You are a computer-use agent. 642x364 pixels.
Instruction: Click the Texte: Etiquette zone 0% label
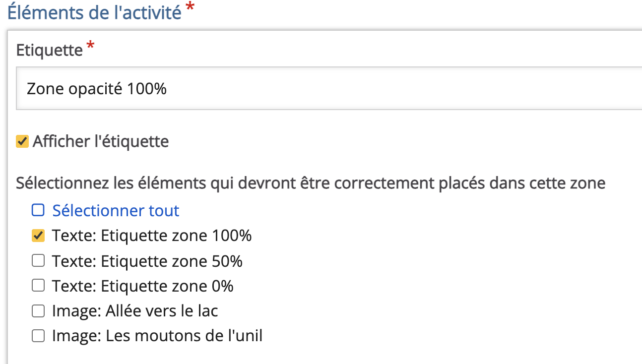[x=143, y=286]
